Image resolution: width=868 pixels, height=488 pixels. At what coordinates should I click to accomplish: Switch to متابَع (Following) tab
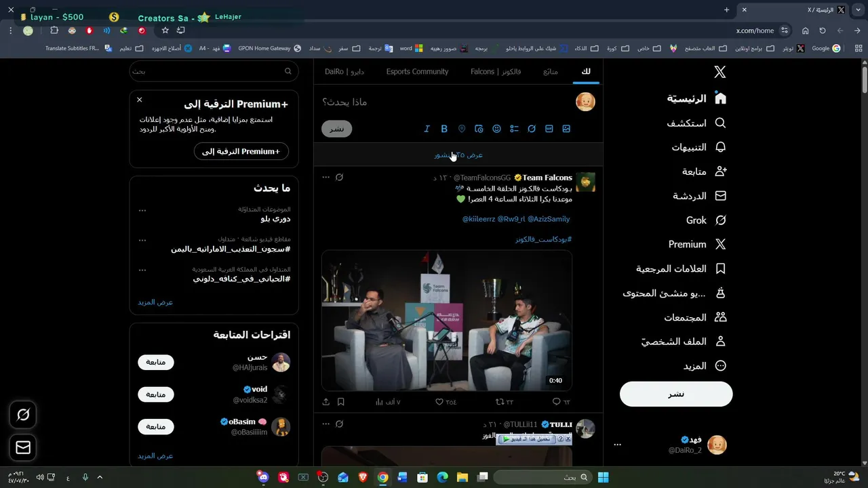point(551,72)
